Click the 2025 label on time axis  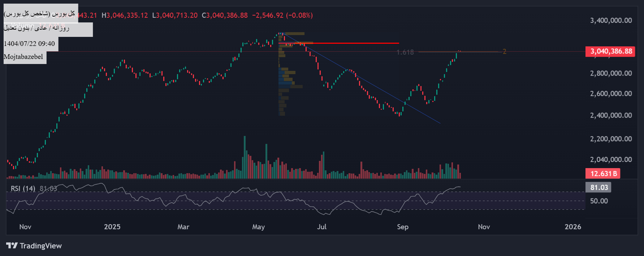112,227
